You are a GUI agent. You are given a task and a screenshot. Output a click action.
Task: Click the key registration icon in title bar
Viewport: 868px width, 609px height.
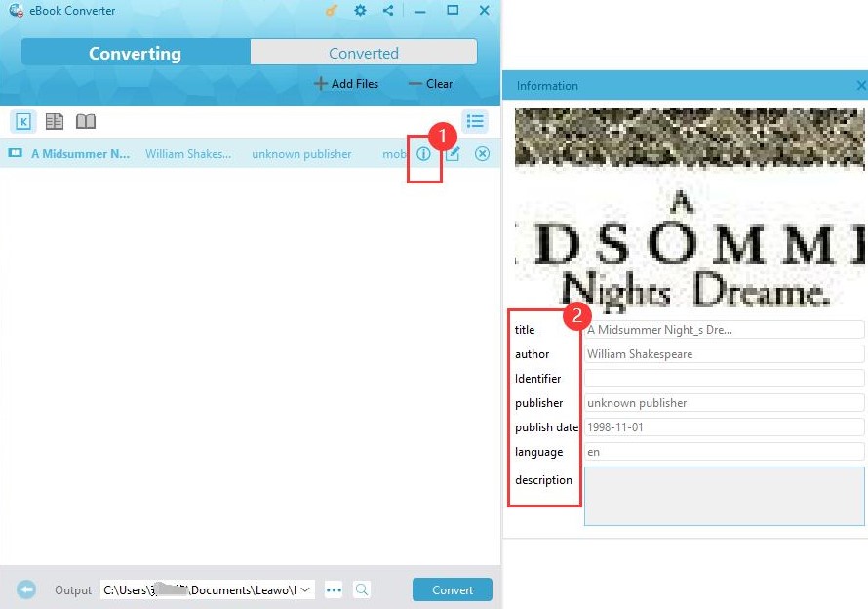pos(331,10)
